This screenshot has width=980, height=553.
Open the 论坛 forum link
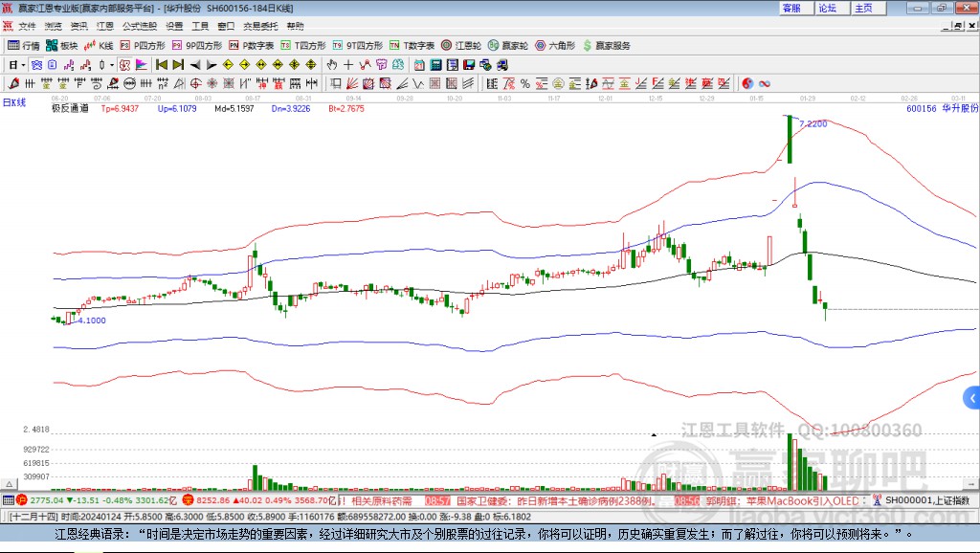(827, 8)
